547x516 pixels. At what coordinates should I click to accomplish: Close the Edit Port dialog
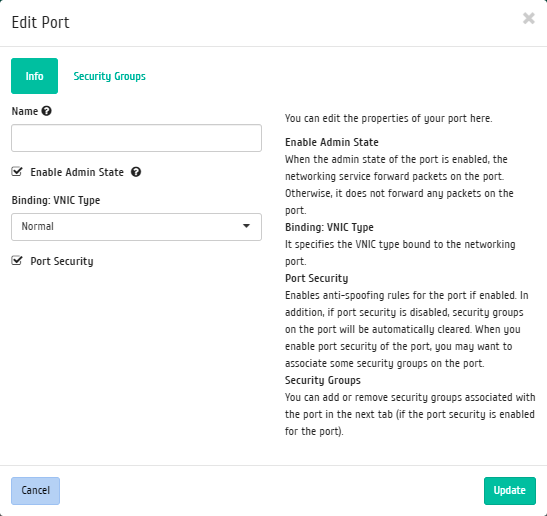[529, 18]
